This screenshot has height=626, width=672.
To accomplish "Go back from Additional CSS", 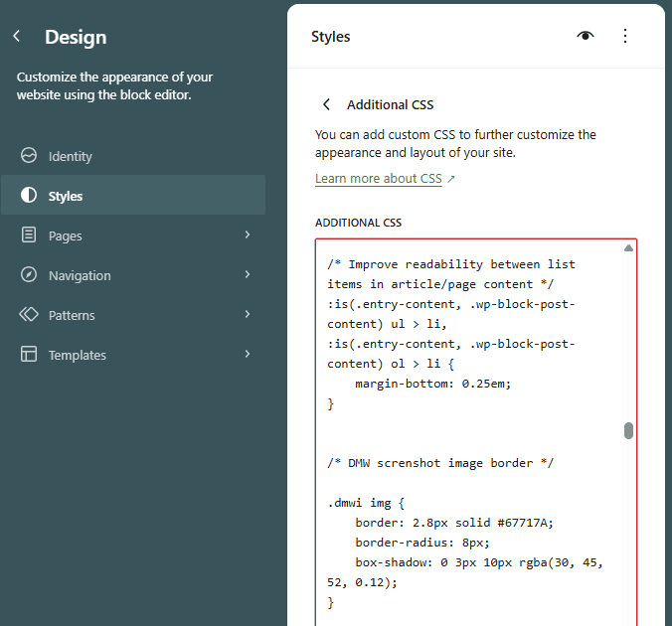I will [x=327, y=104].
